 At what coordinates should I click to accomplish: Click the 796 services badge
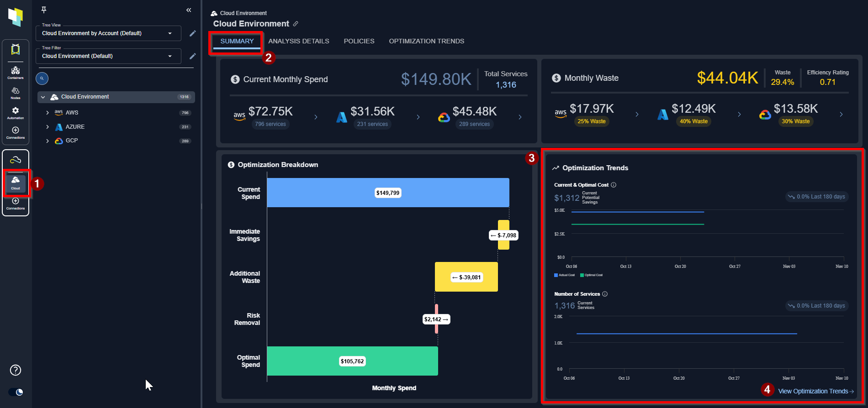click(x=270, y=124)
